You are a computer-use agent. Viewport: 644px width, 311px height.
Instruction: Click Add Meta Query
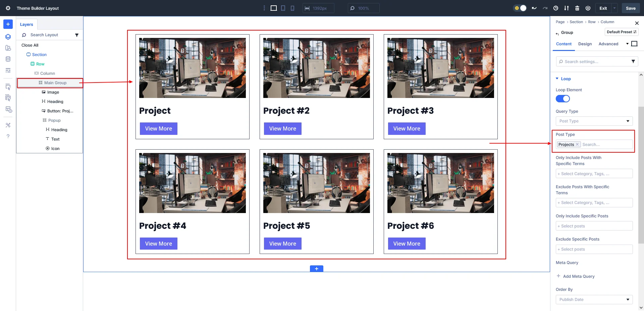tap(579, 276)
